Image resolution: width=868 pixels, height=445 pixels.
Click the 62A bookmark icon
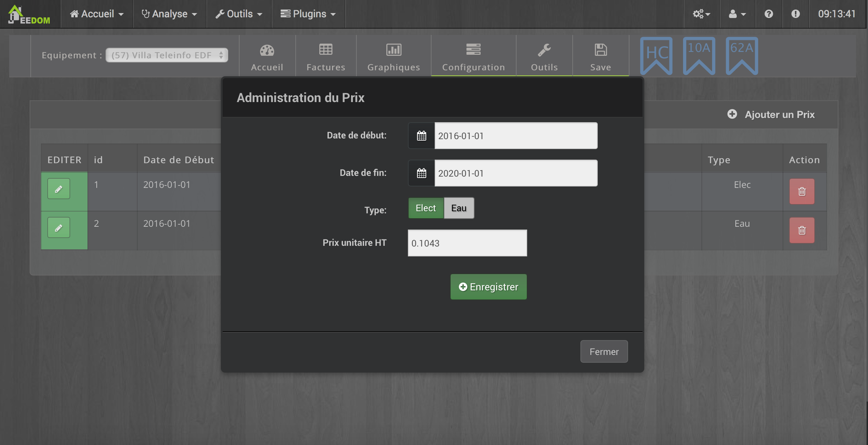(742, 56)
